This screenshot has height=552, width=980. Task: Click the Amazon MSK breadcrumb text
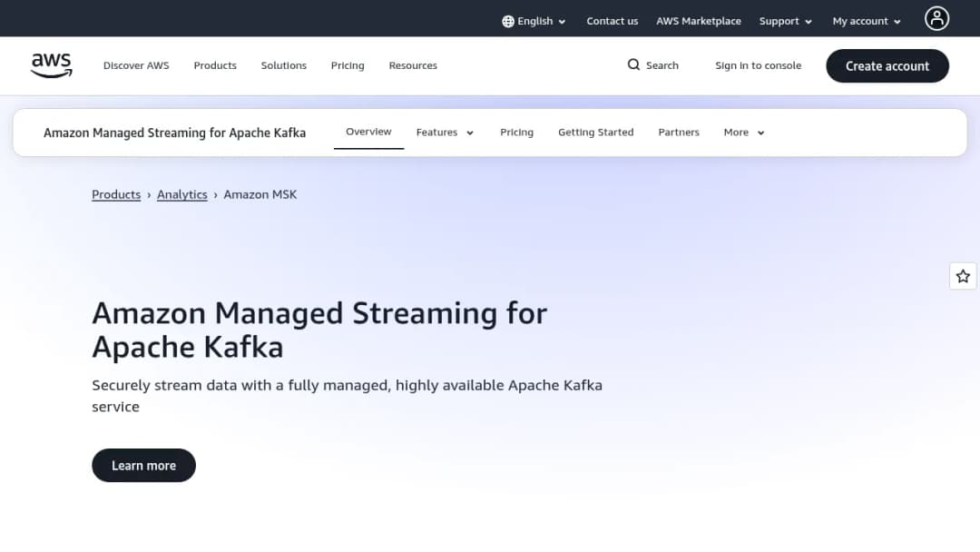[260, 194]
